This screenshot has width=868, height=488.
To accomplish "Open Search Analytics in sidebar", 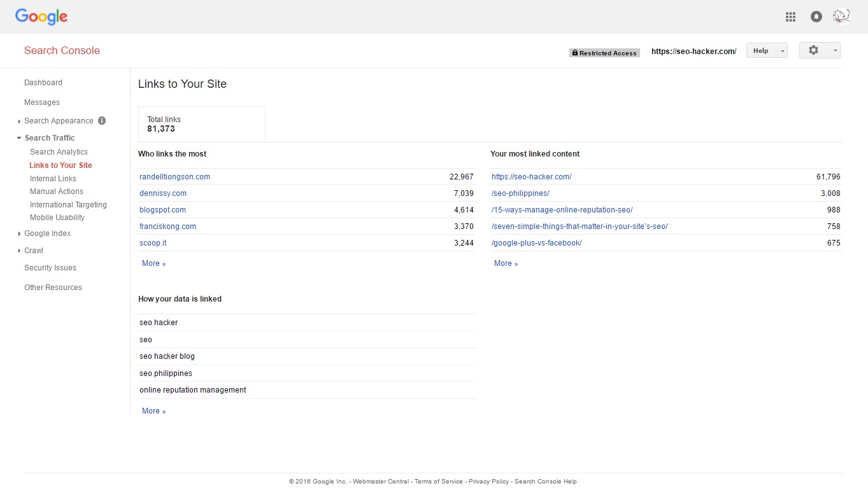I will click(x=59, y=152).
